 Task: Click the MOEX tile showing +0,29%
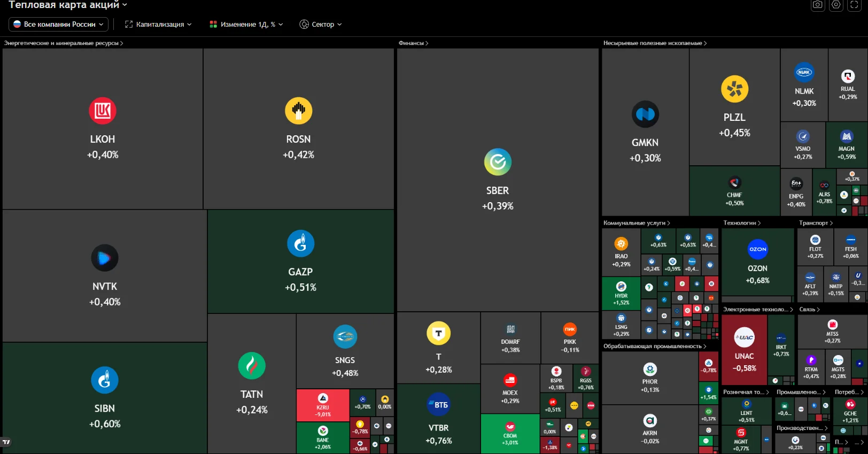point(510,389)
